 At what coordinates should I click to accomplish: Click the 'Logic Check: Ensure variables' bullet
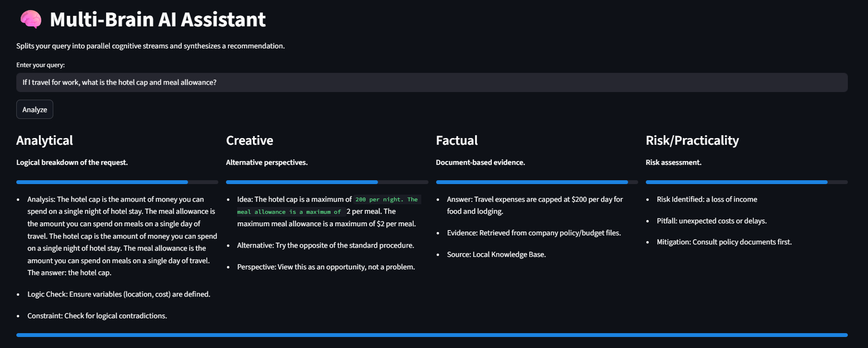pyautogui.click(x=119, y=294)
